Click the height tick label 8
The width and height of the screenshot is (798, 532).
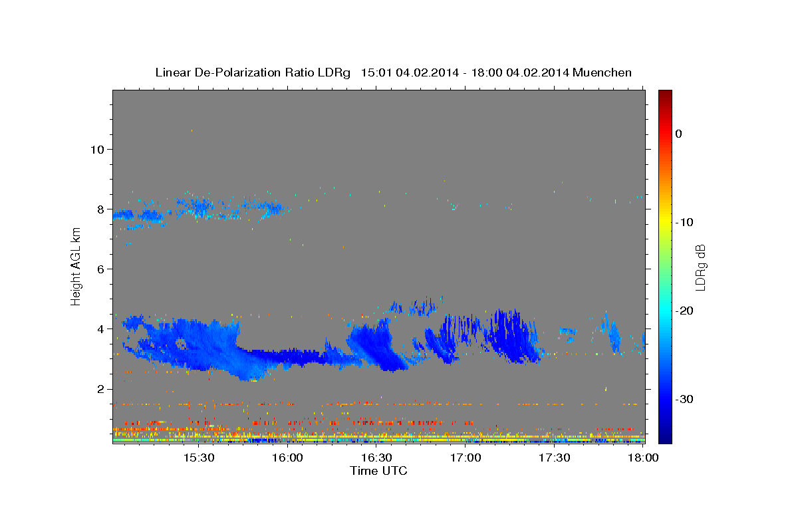pos(99,209)
